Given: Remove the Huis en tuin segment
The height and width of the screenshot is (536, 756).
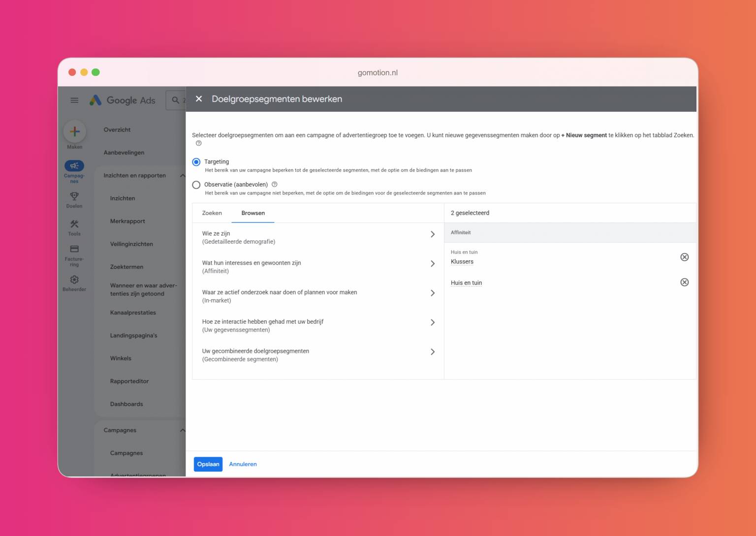Looking at the screenshot, I should 684,282.
